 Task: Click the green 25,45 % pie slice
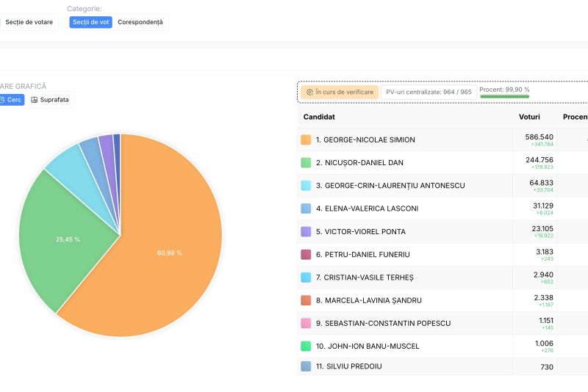(x=68, y=239)
